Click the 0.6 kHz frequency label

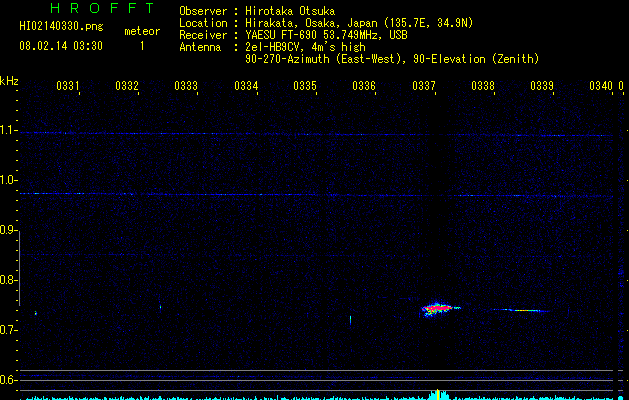click(8, 380)
